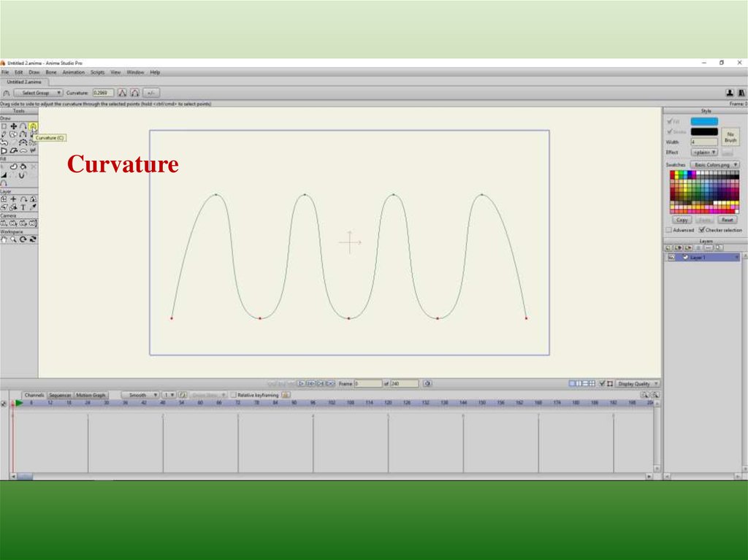Open the Swatches Basic Colors dropdown
The width and height of the screenshot is (748, 560).
[714, 164]
